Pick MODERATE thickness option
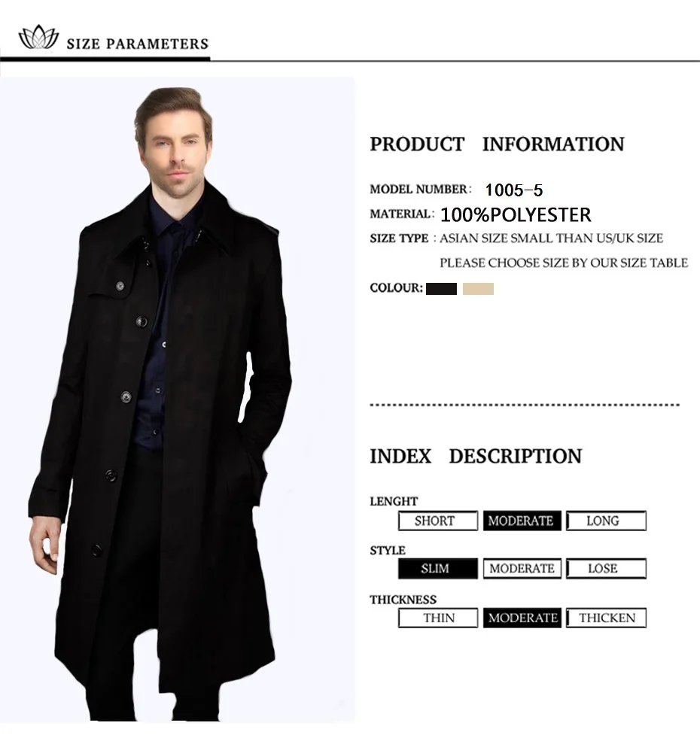Viewport: 700px width, 735px height. pyautogui.click(x=522, y=618)
